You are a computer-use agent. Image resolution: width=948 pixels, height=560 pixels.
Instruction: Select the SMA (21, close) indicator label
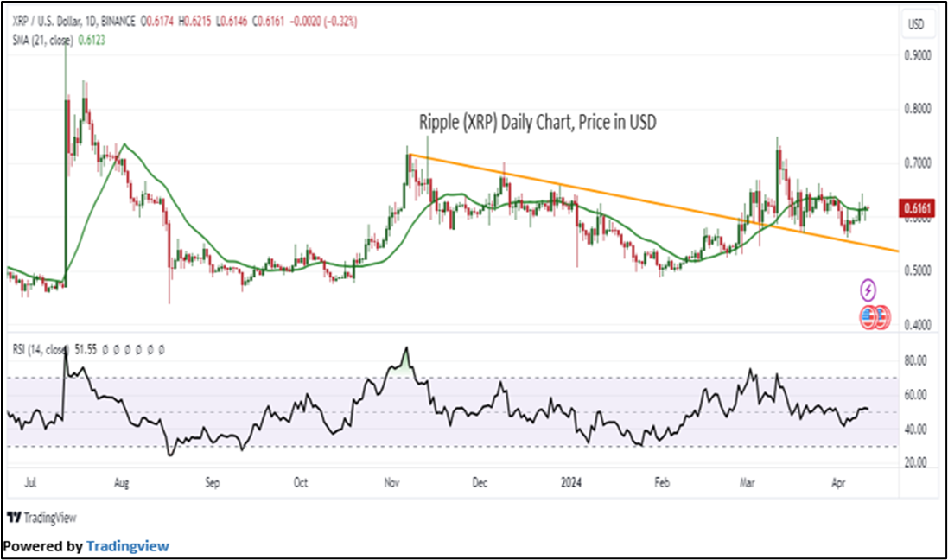click(x=43, y=41)
